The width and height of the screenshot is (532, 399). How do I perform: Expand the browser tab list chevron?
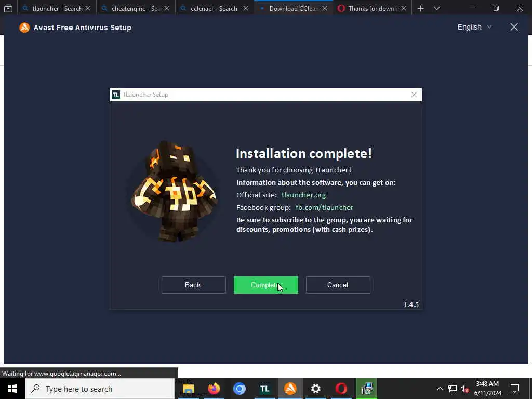coord(437,8)
